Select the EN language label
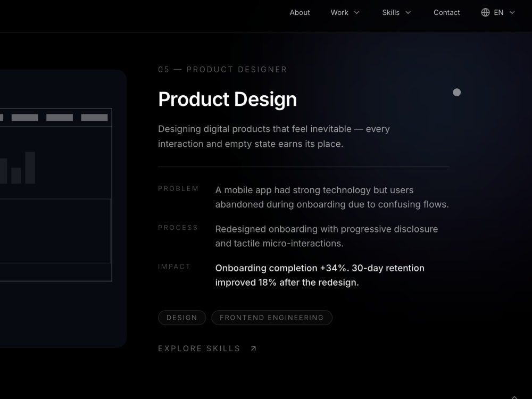This screenshot has width=532, height=399. 498,13
